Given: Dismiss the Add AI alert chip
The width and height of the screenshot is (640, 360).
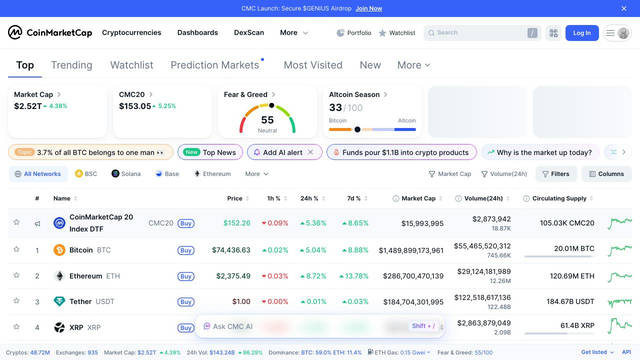Looking at the screenshot, I should (311, 152).
